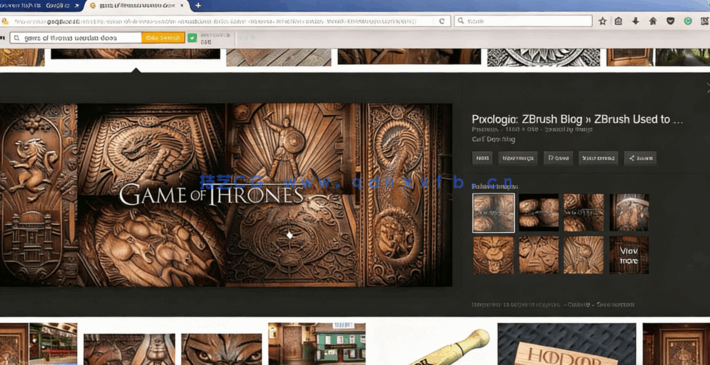Open related thumbnail of carved lion face

coord(494,255)
